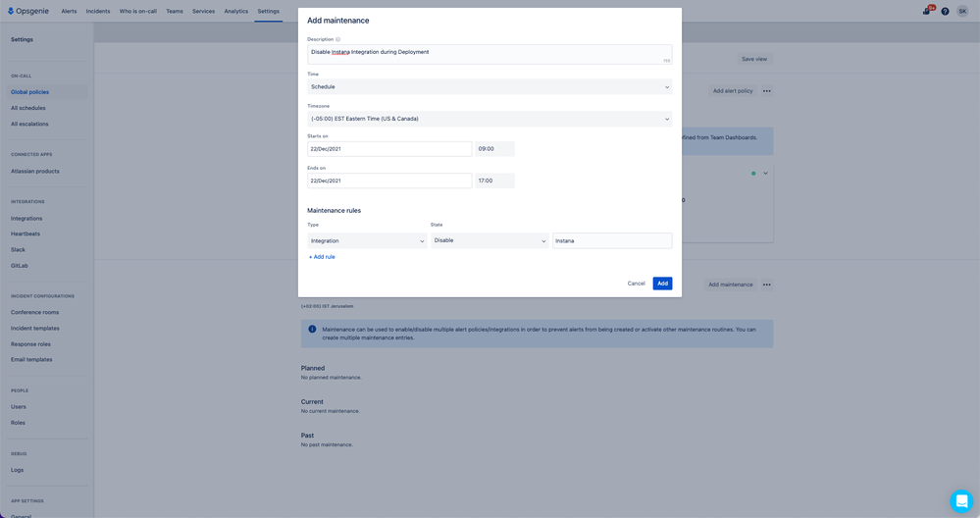Screen dimensions: 980x518
Task: Open the State Disable dropdown
Action: (x=490, y=240)
